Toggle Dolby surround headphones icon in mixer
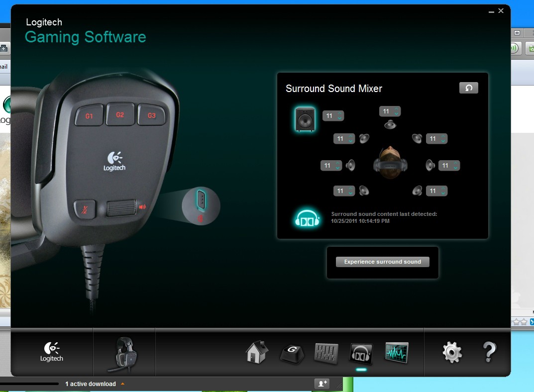This screenshot has height=392, width=534. pos(307,218)
